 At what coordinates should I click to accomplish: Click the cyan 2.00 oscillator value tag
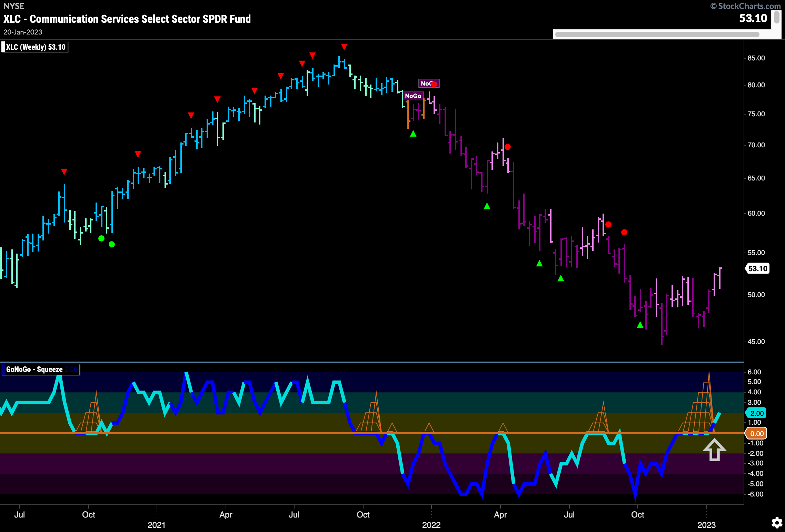click(x=756, y=413)
